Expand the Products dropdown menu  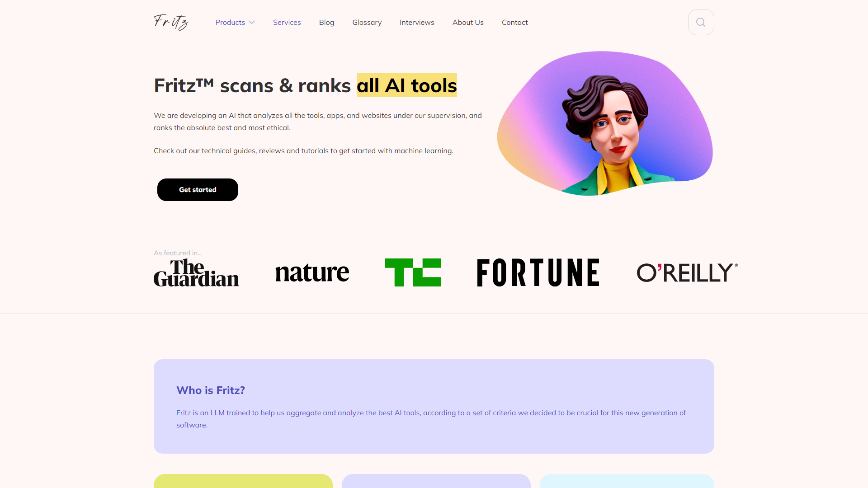pos(234,22)
